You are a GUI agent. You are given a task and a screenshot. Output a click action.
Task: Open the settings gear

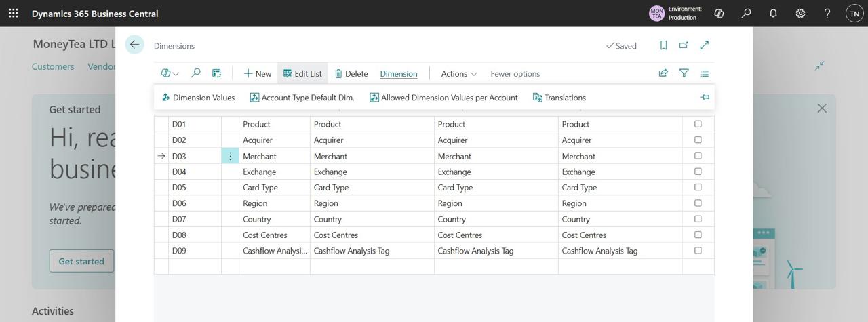(800, 13)
